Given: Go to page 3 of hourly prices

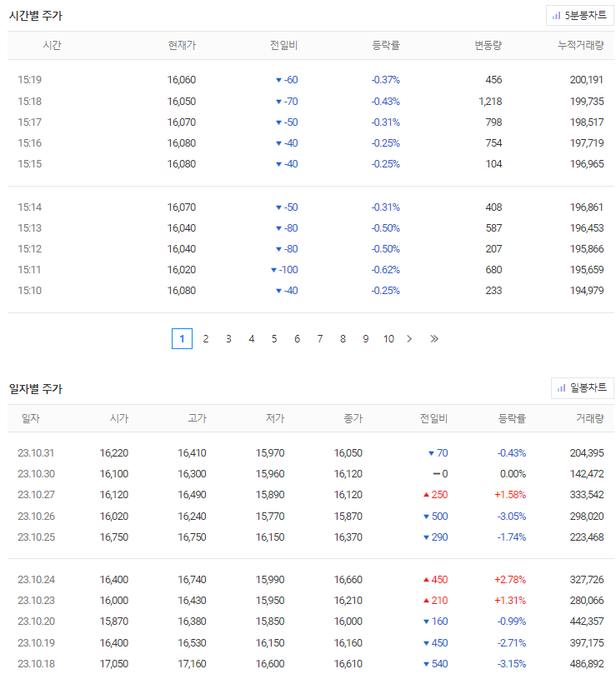Looking at the screenshot, I should coord(228,338).
